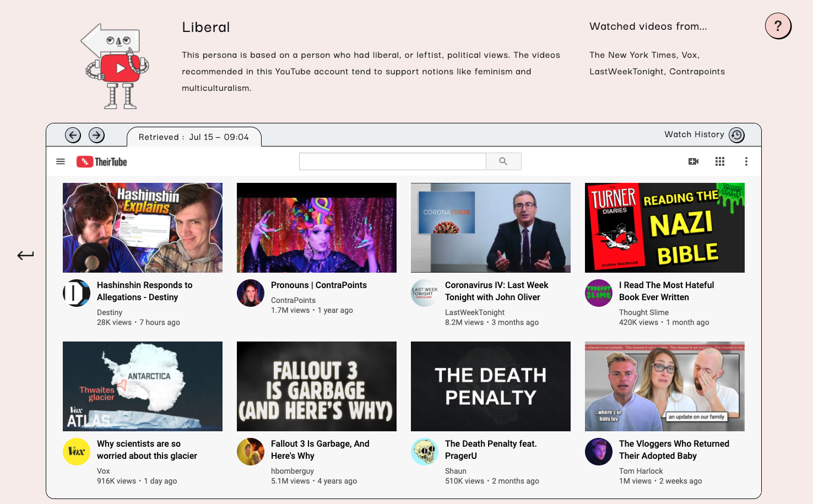Screen dimensions: 813x504
Task: Click the search input field
Action: pyautogui.click(x=392, y=161)
